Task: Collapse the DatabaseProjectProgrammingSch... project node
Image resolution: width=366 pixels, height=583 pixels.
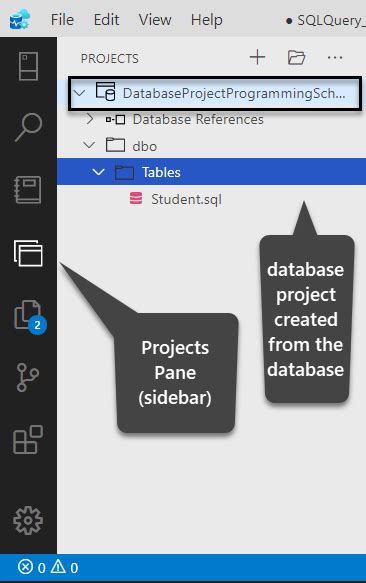Action: click(x=80, y=93)
